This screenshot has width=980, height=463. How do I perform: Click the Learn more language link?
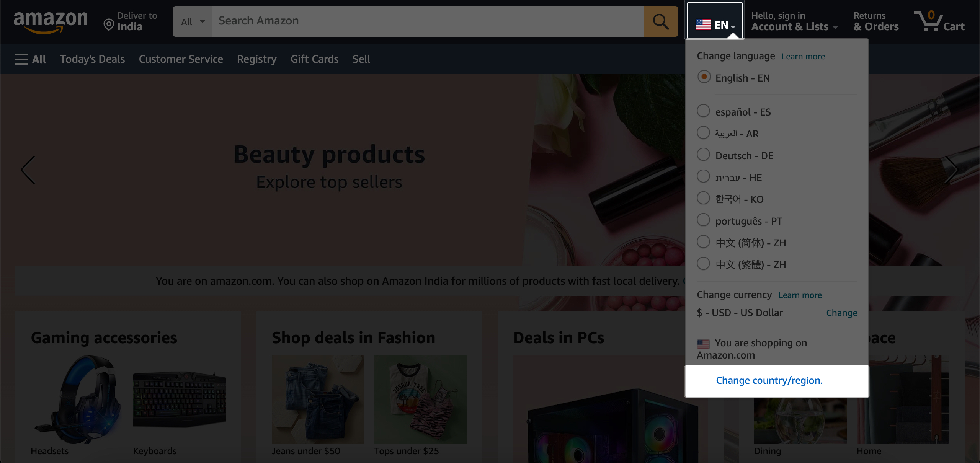click(x=803, y=55)
